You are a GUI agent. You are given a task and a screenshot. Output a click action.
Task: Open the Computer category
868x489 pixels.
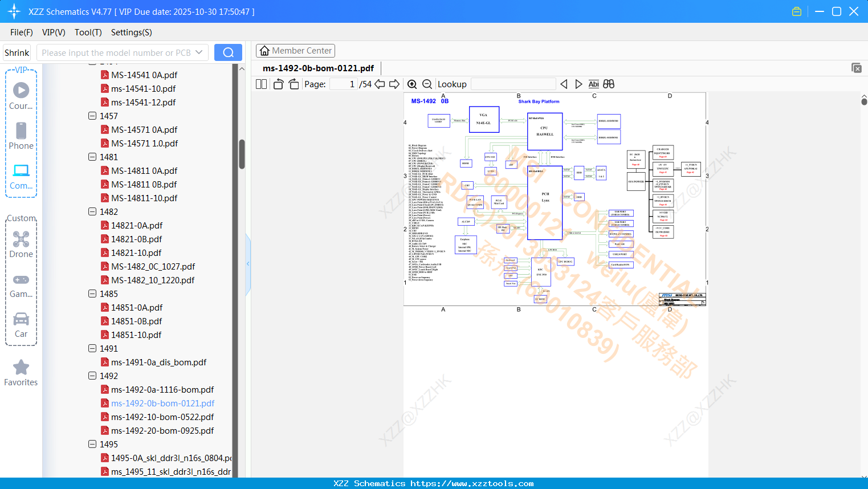point(21,176)
